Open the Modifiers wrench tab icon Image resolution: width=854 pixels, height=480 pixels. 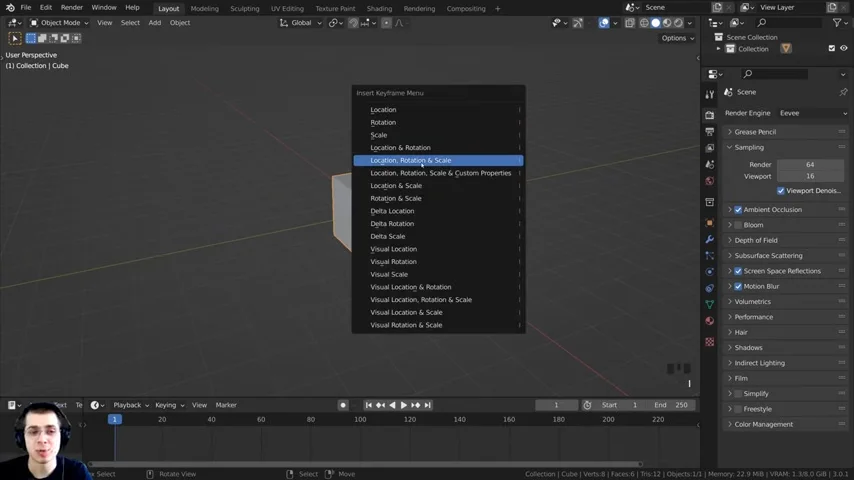(709, 239)
